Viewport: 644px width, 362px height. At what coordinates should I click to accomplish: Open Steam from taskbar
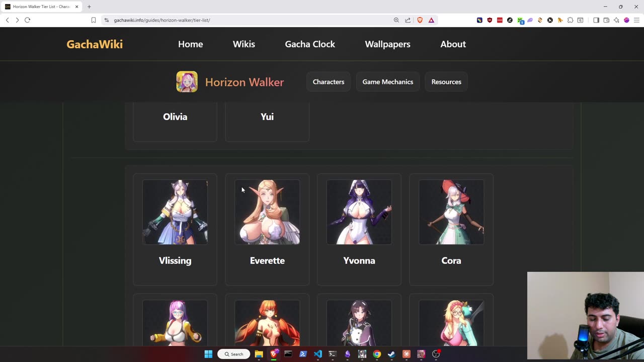[391, 354]
